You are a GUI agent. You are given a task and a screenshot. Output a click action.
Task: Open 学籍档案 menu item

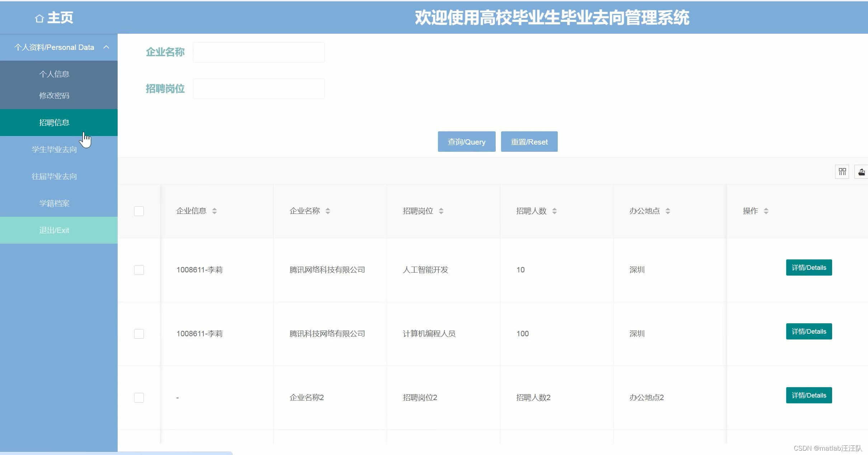coord(54,203)
